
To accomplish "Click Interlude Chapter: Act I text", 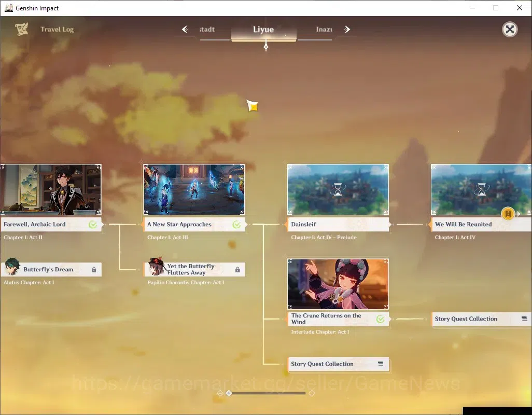I will pyautogui.click(x=320, y=332).
